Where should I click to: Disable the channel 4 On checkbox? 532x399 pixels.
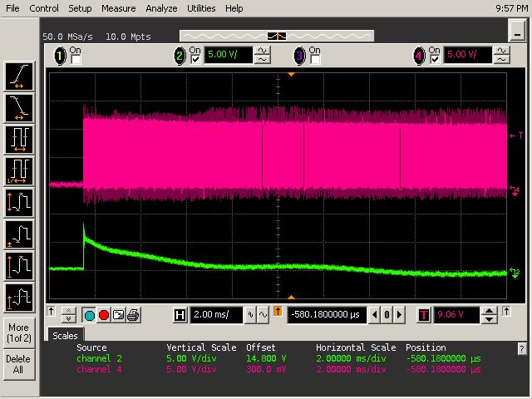(434, 60)
